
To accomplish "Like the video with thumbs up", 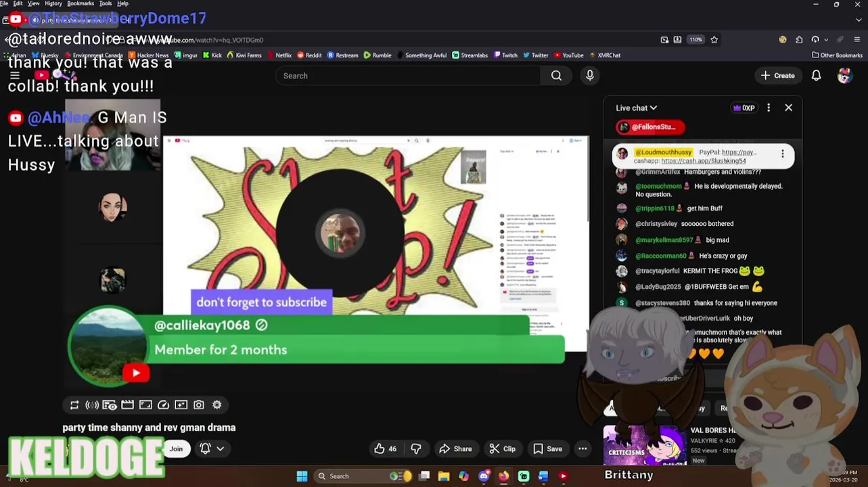I will [386, 448].
